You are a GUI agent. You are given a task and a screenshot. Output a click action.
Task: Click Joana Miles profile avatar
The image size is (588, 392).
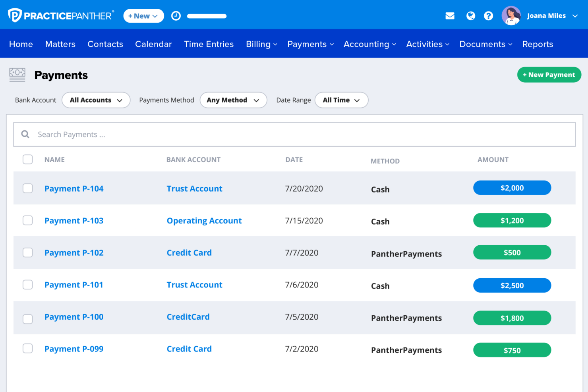pyautogui.click(x=511, y=16)
